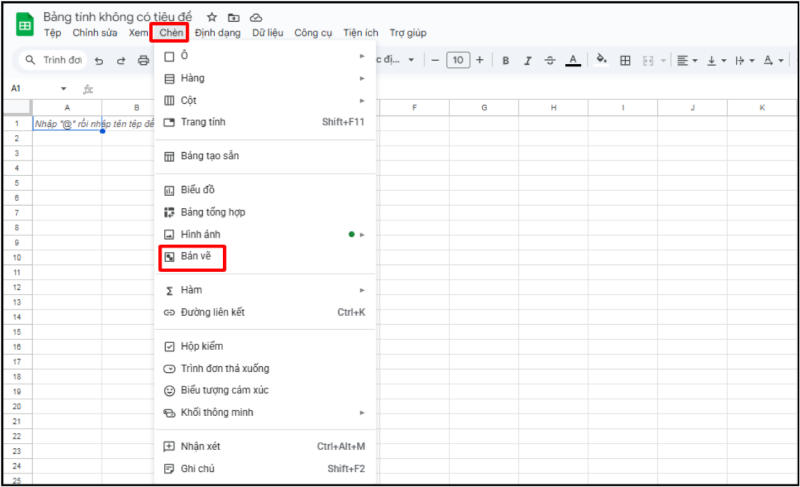The height and width of the screenshot is (487, 800).
Task: Apply bold formatting with the B icon
Action: click(506, 61)
